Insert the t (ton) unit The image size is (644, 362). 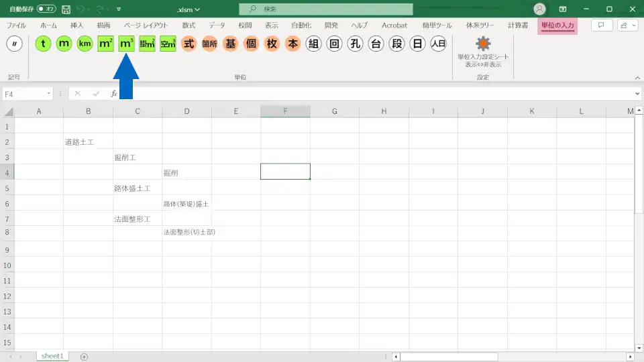(44, 44)
